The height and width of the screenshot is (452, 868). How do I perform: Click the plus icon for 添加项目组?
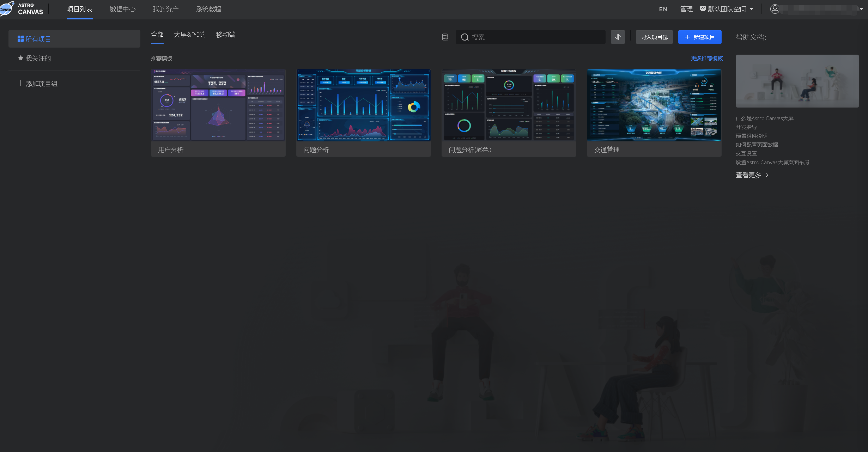[20, 83]
